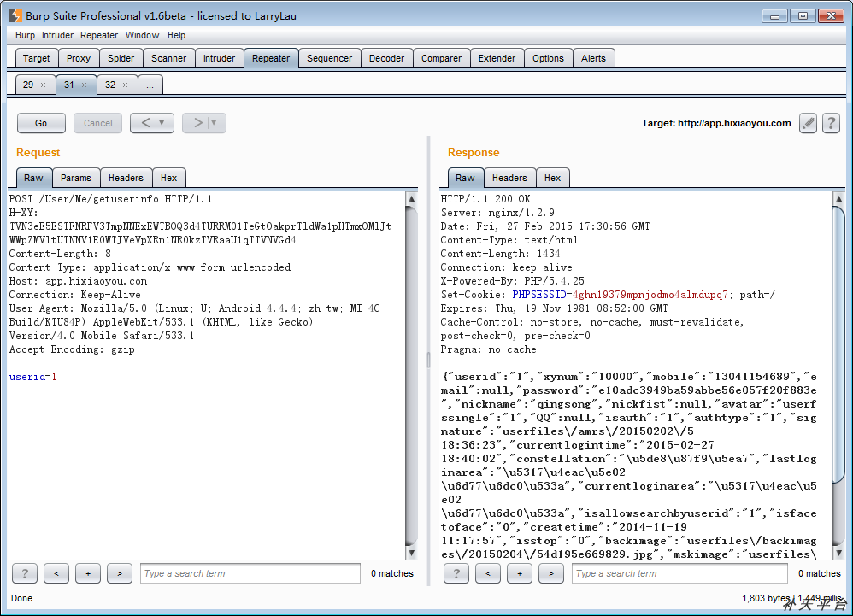This screenshot has height=616, width=853.
Task: Show request Hex view
Action: click(x=168, y=178)
